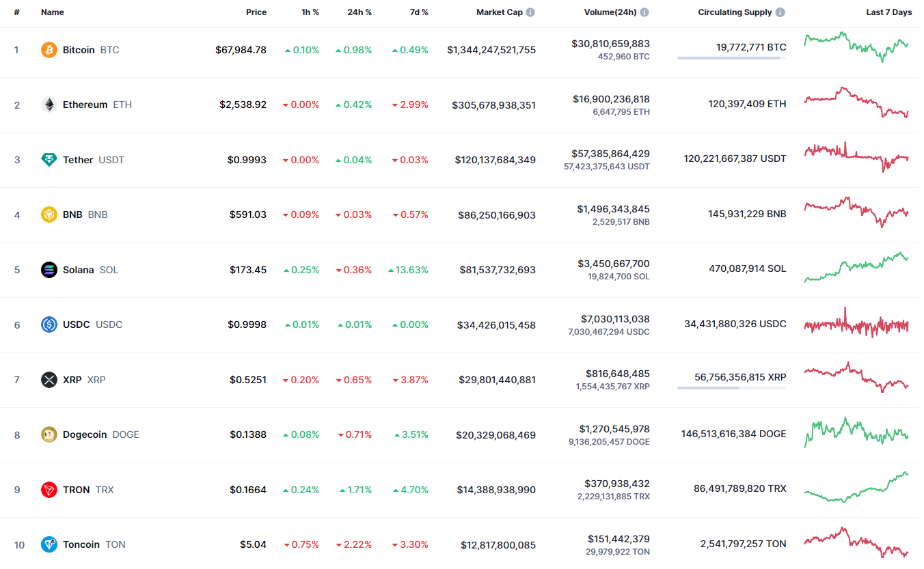Sort table by Name column header
This screenshot has height=569, width=924.
[52, 12]
